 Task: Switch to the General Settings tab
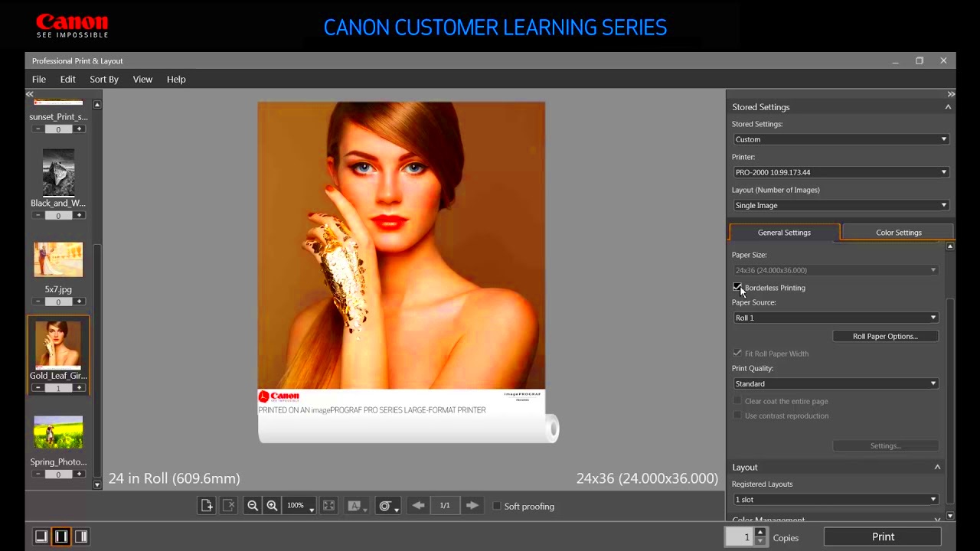coord(784,232)
